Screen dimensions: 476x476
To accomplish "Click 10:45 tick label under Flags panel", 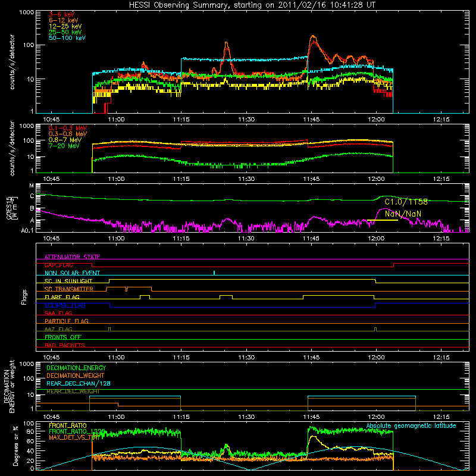I will coord(51,358).
